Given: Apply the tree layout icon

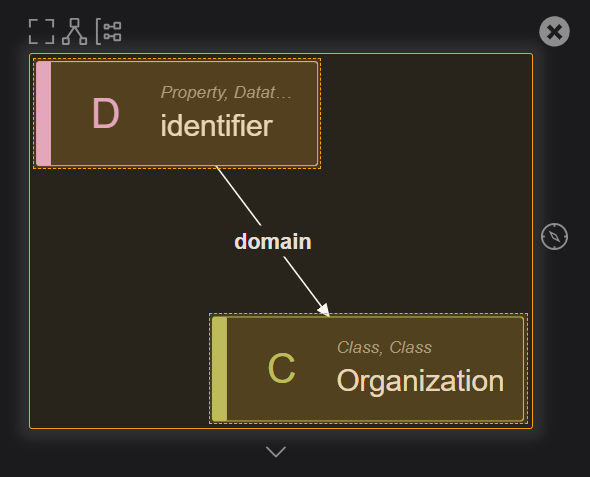Looking at the screenshot, I should click(75, 31).
